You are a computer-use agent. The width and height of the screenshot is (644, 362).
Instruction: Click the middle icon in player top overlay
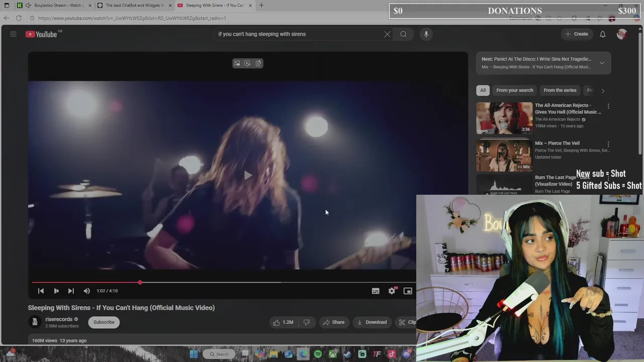247,63
